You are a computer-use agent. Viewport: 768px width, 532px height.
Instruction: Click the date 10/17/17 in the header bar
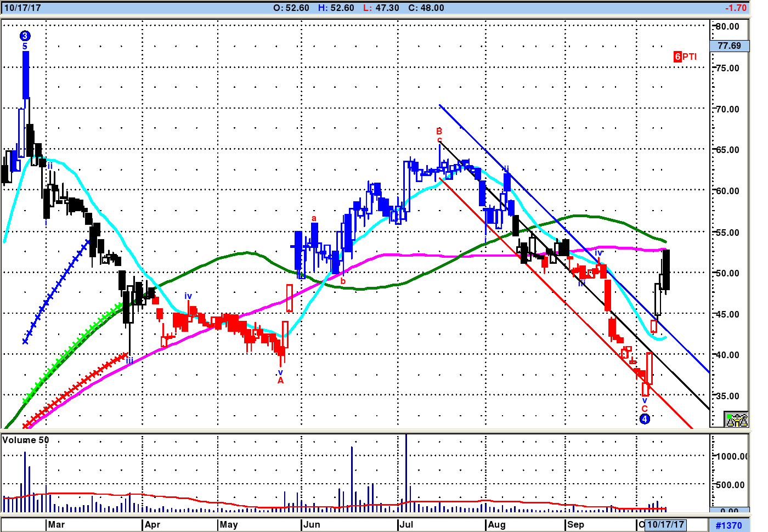point(22,8)
